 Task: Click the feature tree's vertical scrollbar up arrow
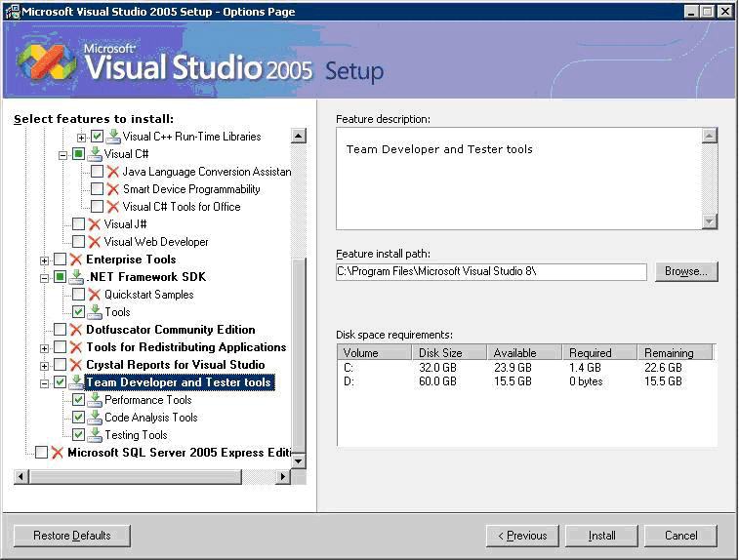click(x=299, y=137)
